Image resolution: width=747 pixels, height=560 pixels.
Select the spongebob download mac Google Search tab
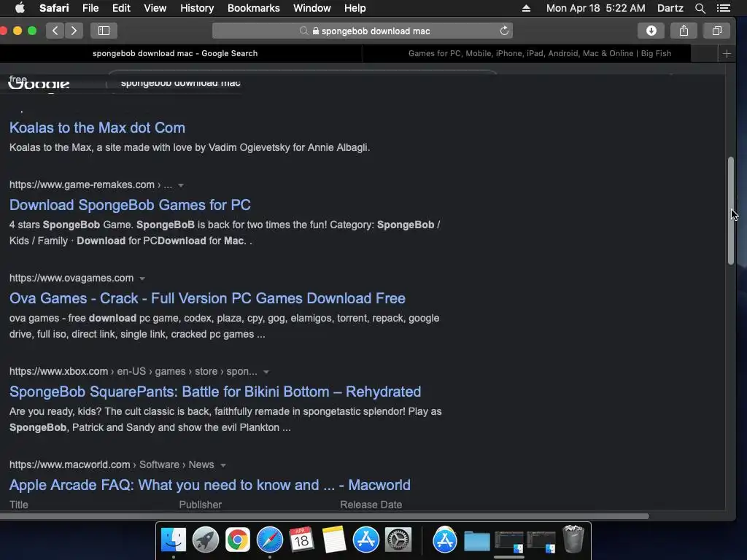[175, 53]
